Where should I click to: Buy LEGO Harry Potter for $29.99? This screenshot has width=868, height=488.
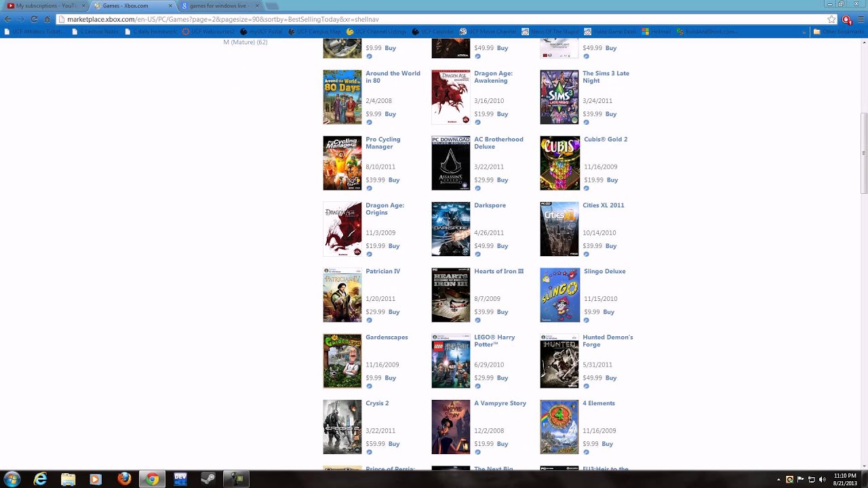[x=502, y=378]
